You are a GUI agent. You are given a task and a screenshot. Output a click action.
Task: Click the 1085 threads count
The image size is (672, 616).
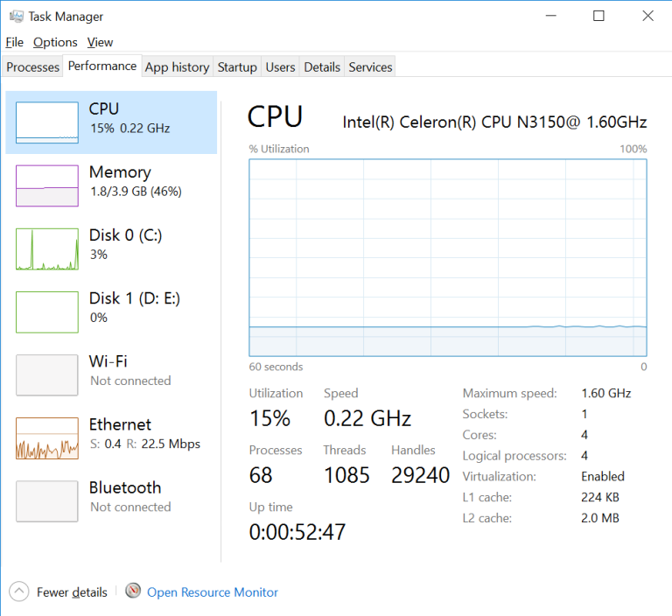pos(346,475)
